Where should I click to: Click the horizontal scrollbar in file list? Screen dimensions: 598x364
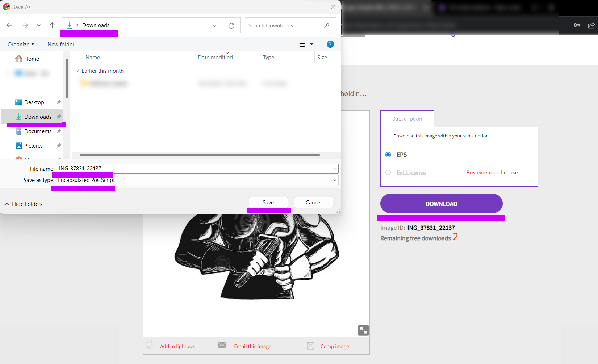[200, 155]
